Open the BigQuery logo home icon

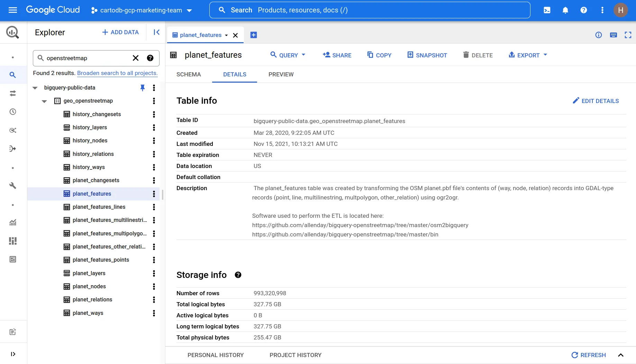pyautogui.click(x=13, y=32)
